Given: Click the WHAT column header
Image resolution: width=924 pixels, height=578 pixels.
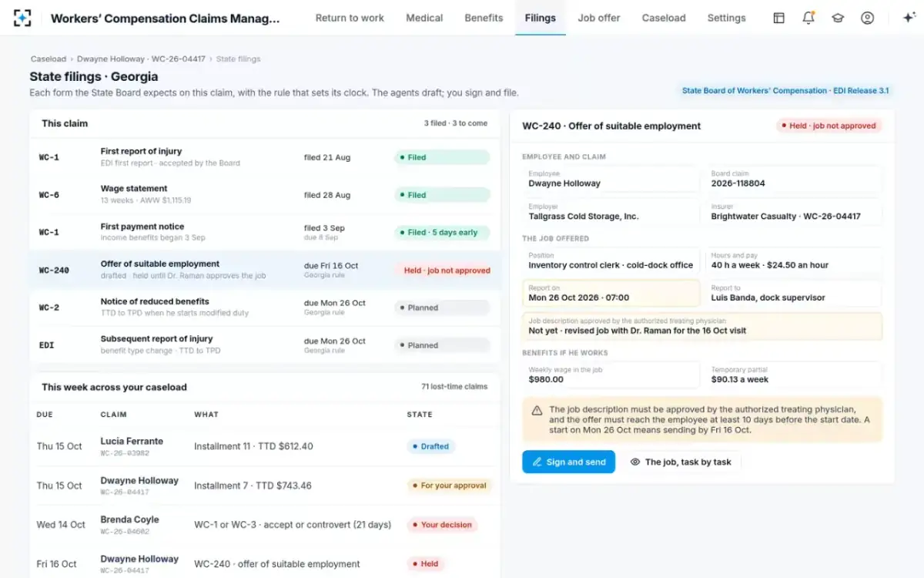Looking at the screenshot, I should (206, 415).
